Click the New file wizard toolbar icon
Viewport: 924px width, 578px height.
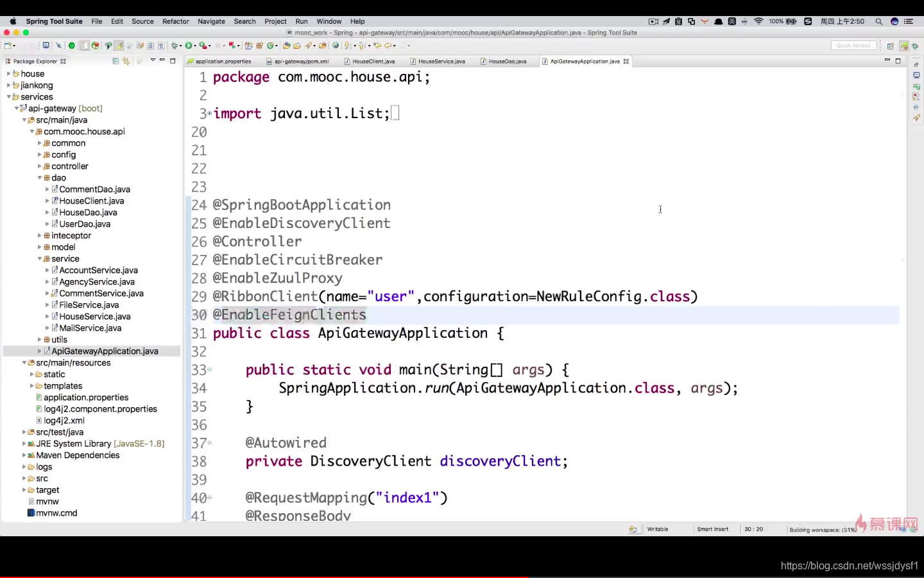tap(7, 46)
